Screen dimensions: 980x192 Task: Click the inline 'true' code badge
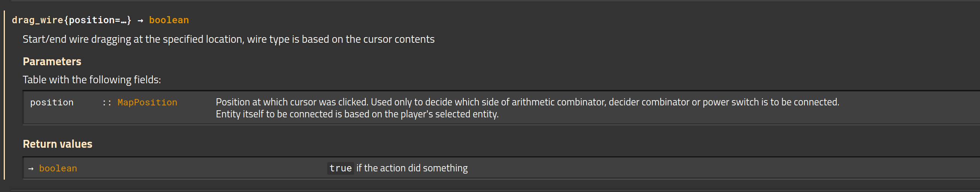341,168
